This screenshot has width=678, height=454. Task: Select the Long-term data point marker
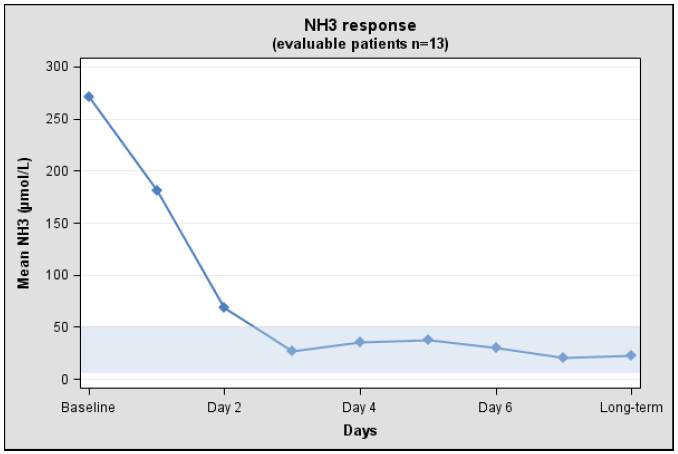631,356
